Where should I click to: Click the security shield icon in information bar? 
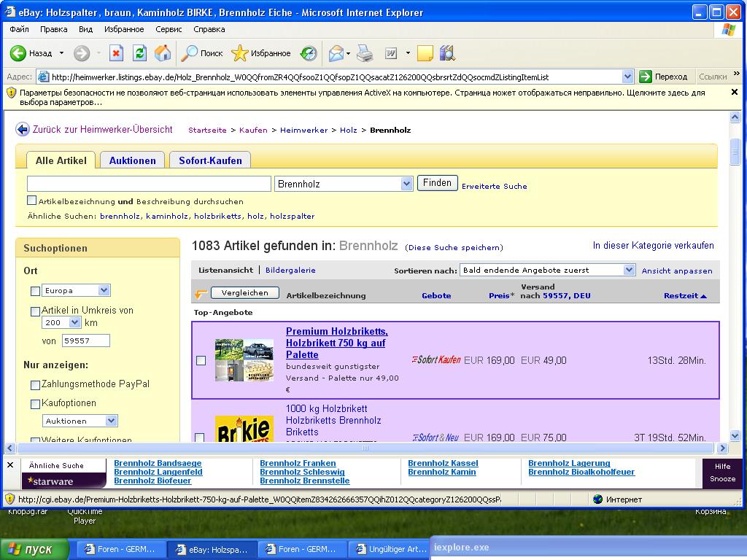(x=12, y=93)
